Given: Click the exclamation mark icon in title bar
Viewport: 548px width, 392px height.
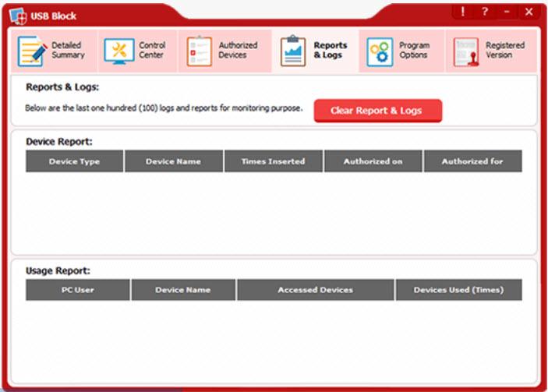Looking at the screenshot, I should [463, 12].
